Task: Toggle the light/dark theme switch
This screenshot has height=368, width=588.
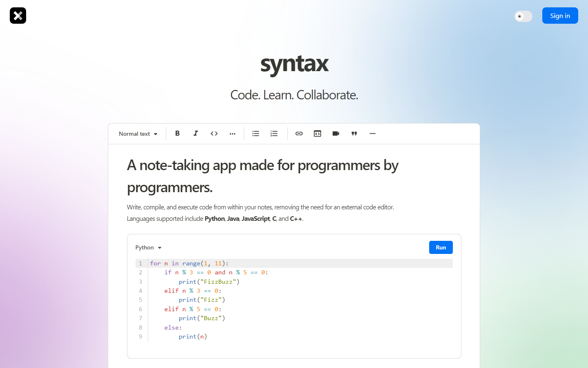Action: click(523, 16)
